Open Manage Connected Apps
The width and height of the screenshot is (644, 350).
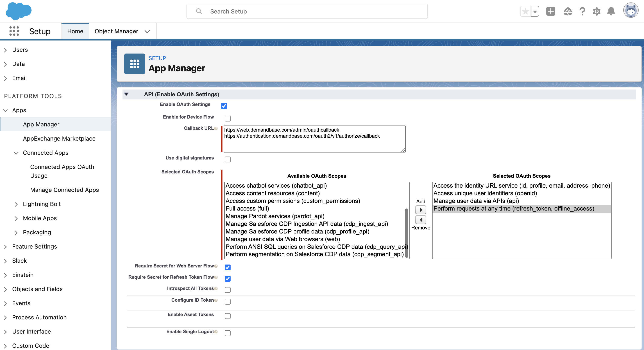64,190
